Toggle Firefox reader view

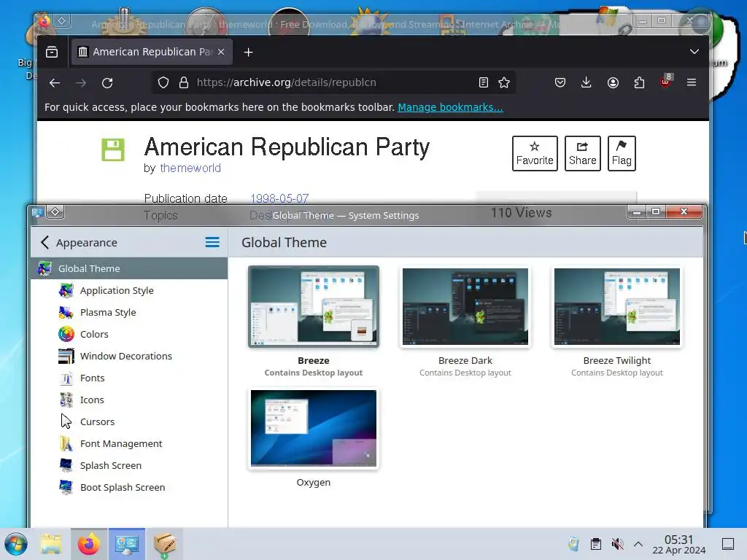point(484,83)
